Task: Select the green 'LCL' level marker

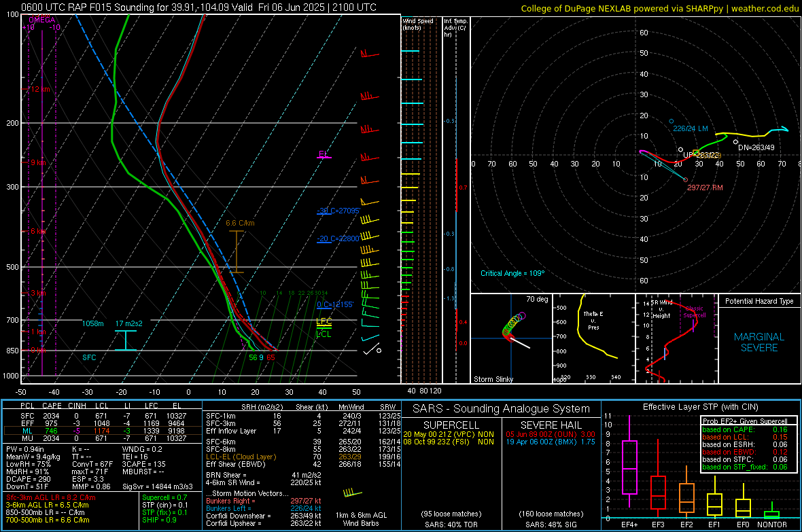Action: 324,334
